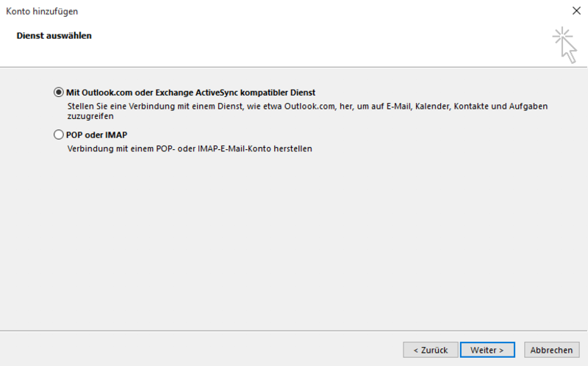Choose the POP oder IMAP radio button
Viewport: 588px width, 366px height.
[x=59, y=134]
